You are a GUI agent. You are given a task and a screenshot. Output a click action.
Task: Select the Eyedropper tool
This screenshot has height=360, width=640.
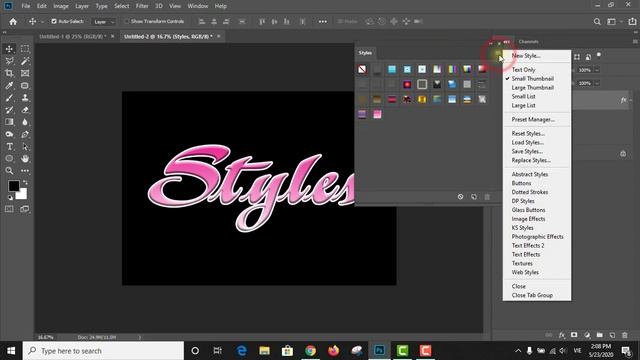pos(9,86)
